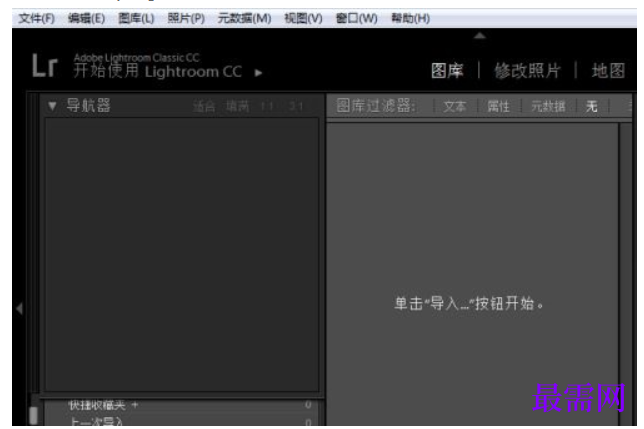Open the 元数据(M) menu
The width and height of the screenshot is (644, 429).
click(x=244, y=18)
